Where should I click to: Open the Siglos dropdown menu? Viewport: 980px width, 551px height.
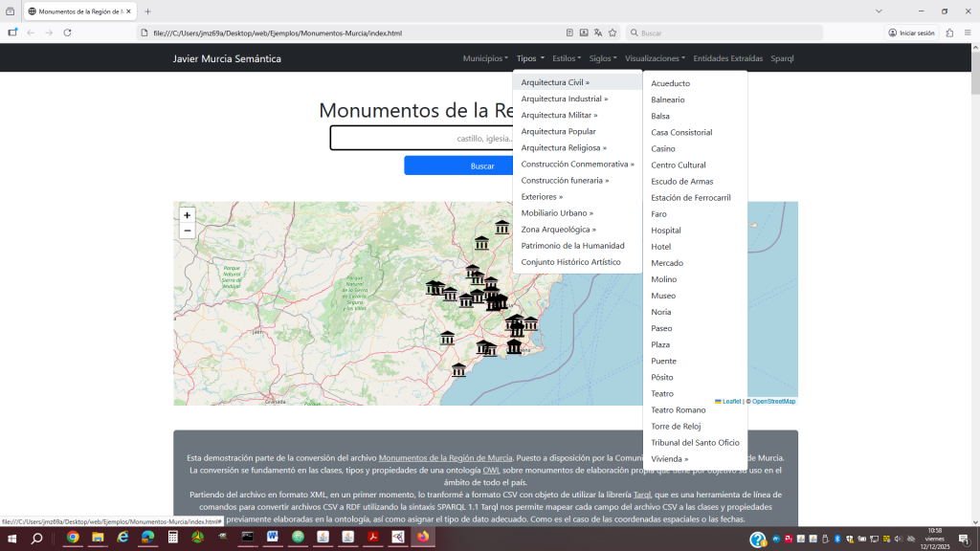coord(603,58)
